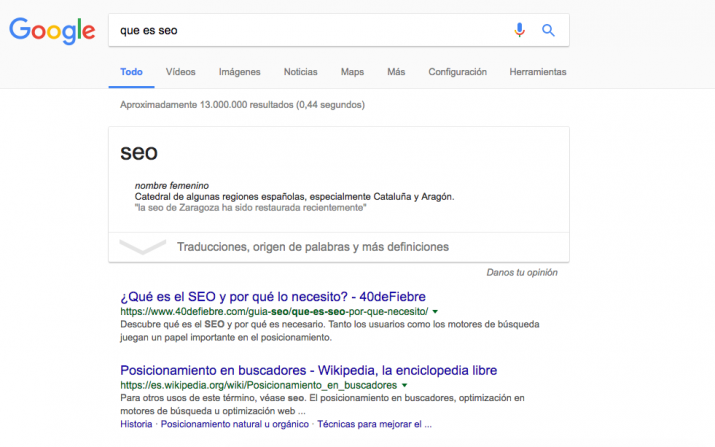Click the snippet 'Descubre qué es el SEO'
The image size is (715, 447).
(330, 331)
